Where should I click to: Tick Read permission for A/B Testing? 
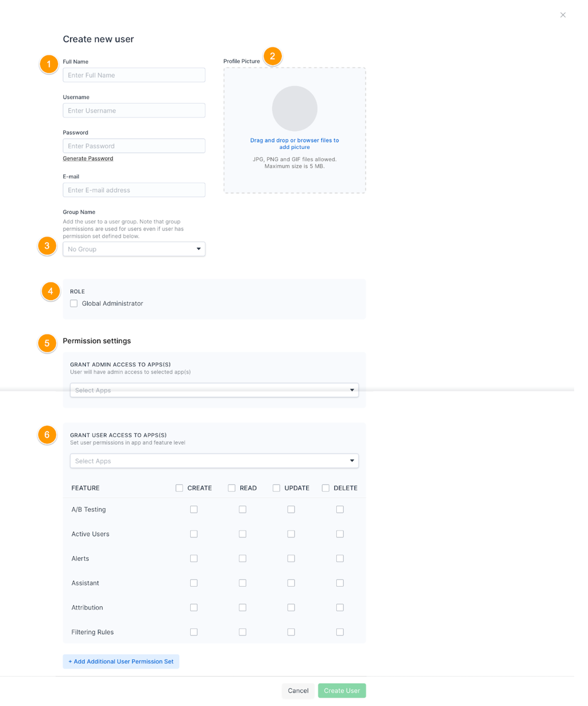pyautogui.click(x=243, y=509)
